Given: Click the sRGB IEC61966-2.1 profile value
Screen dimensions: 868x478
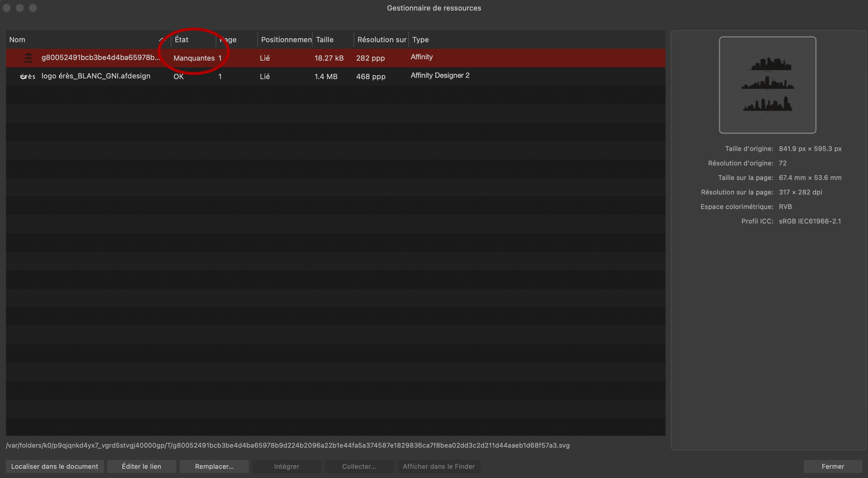Looking at the screenshot, I should click(810, 221).
